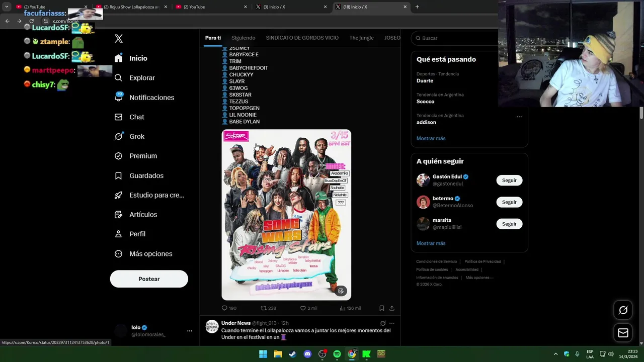This screenshot has height=362, width=644.
Task: Open account menu dots next to lolo
Action: coord(190,331)
